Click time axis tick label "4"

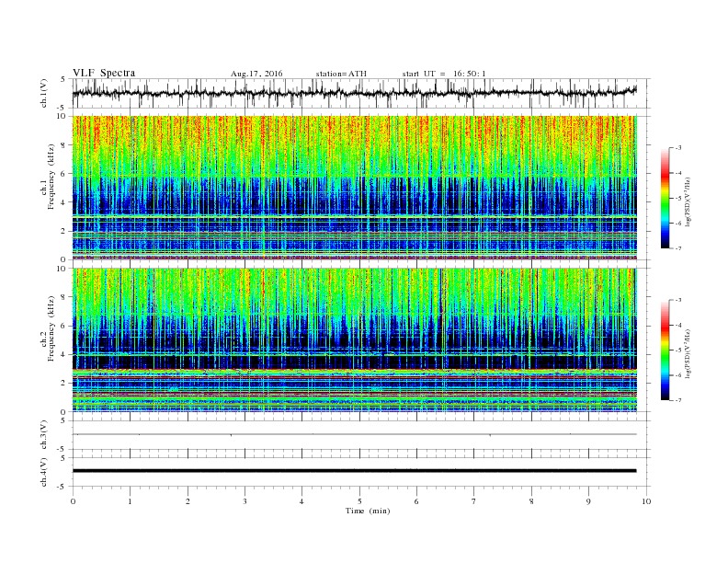click(301, 501)
